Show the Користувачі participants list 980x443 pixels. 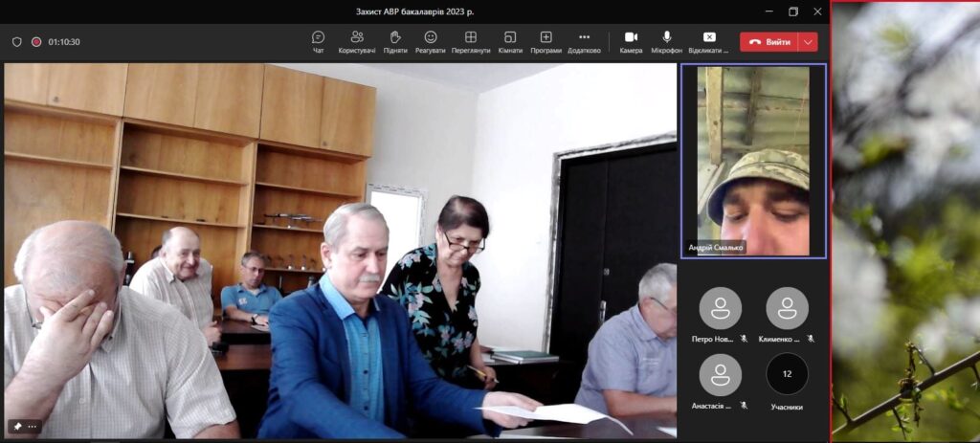(x=357, y=41)
